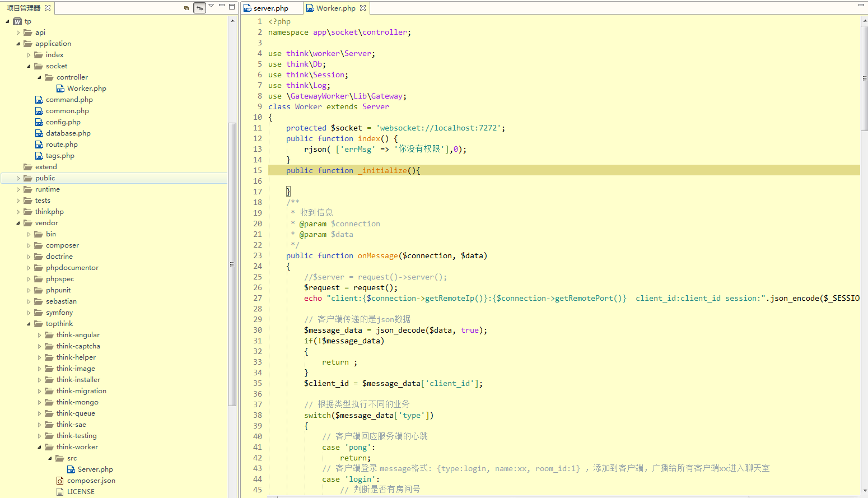The height and width of the screenshot is (498, 868).
Task: Select the LICENSE file
Action: (81, 492)
